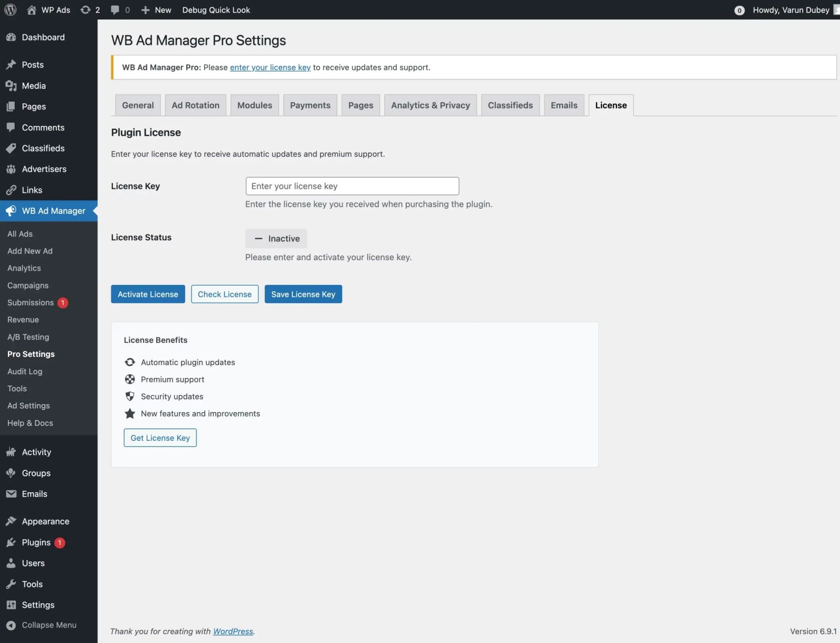Image resolution: width=840 pixels, height=643 pixels.
Task: Click the 'Security updates' benefit text
Action: tap(172, 396)
